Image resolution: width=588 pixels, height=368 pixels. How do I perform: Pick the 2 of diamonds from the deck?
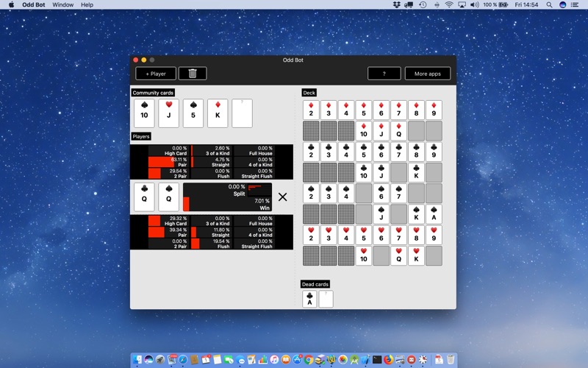(x=311, y=110)
